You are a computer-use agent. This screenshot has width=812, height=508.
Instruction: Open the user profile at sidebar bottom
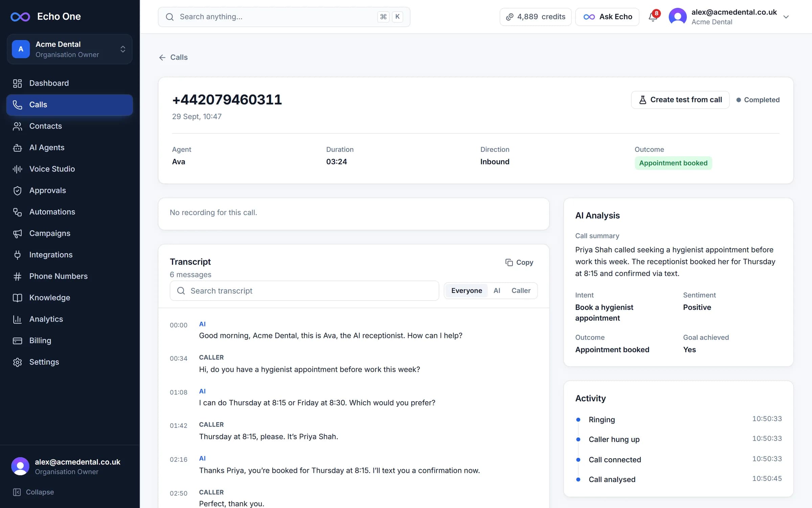click(69, 466)
